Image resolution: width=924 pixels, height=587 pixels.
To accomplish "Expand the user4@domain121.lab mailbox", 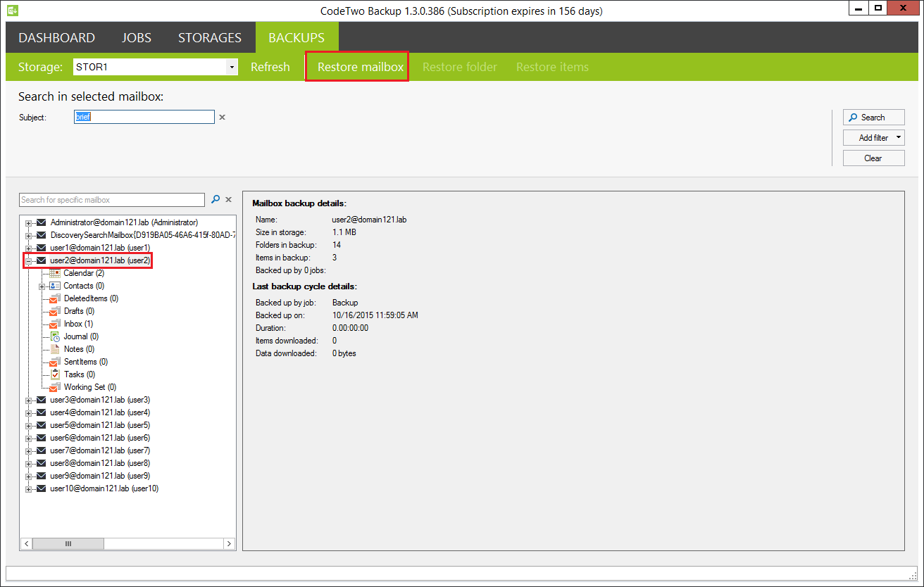I will click(x=29, y=412).
